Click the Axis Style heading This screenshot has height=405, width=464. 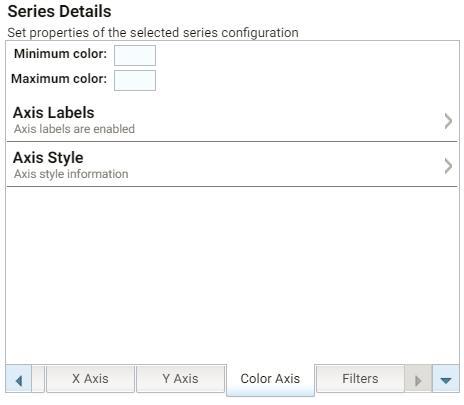(x=48, y=158)
